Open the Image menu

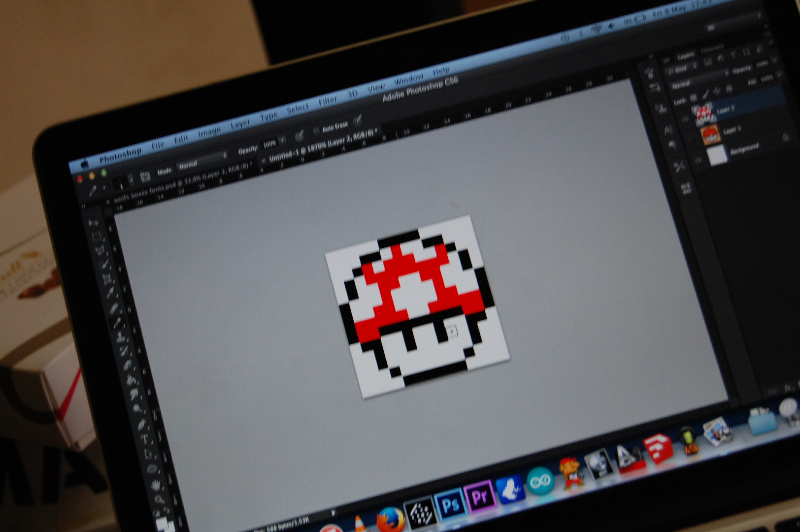pos(209,132)
